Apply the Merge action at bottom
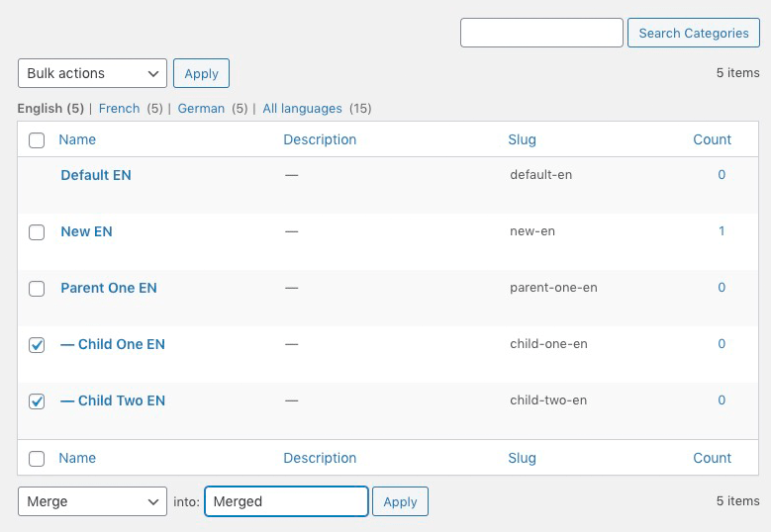Screen dimensions: 771x532 click(400, 501)
